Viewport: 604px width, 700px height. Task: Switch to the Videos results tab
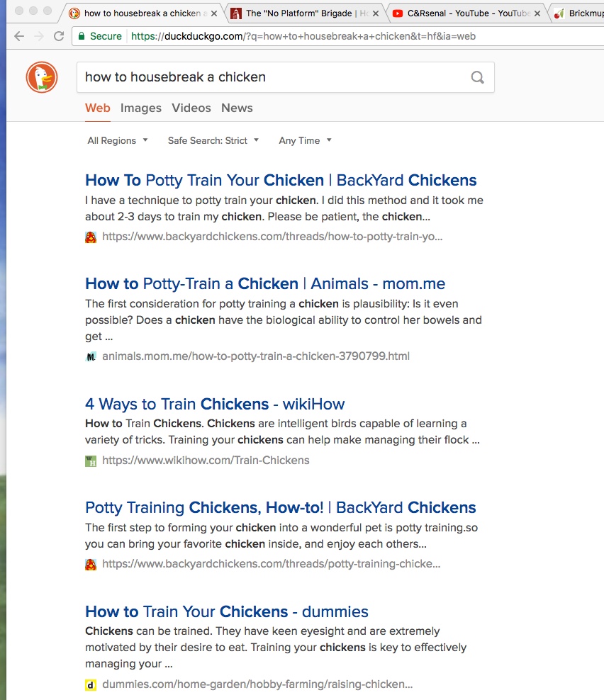tap(191, 108)
